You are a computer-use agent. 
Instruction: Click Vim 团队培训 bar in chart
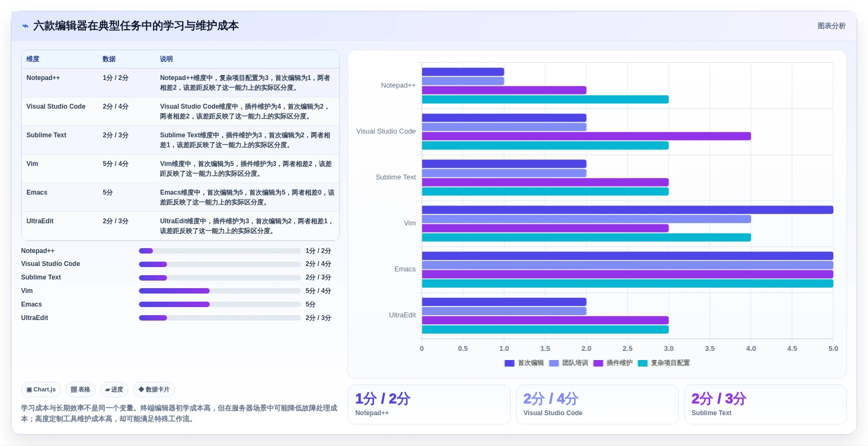click(x=586, y=219)
